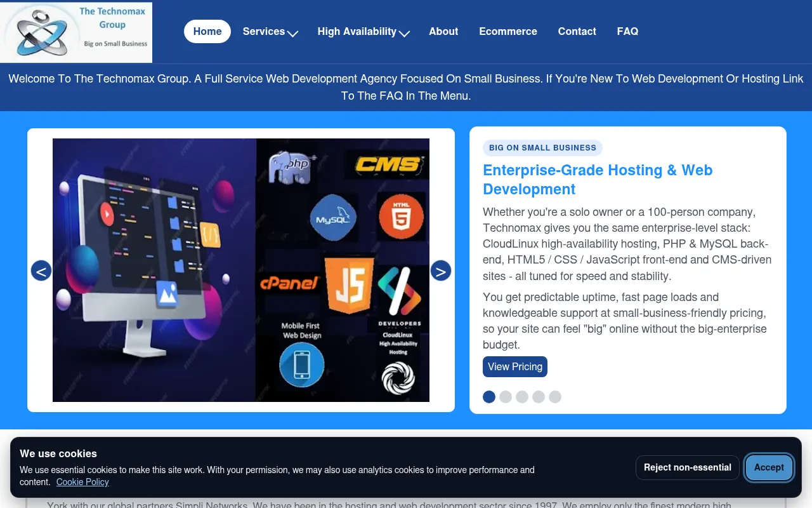The width and height of the screenshot is (812, 508).
Task: Jump to the third slide indicator dot
Action: 522,397
